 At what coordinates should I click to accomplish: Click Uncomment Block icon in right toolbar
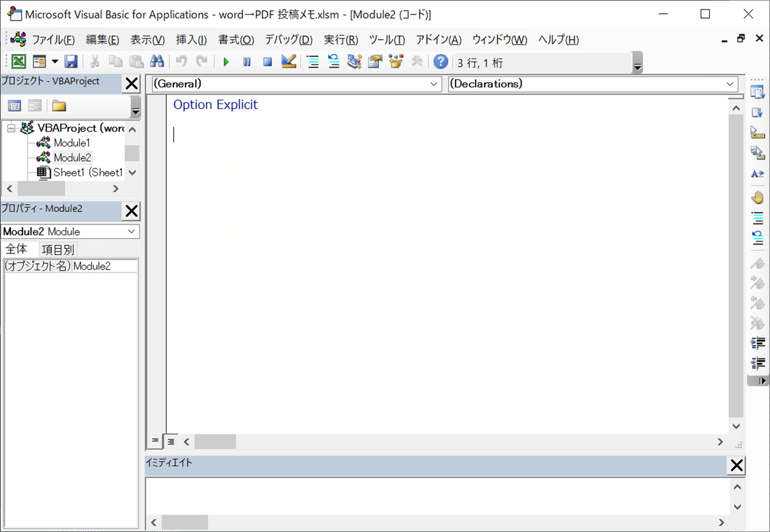point(758,238)
